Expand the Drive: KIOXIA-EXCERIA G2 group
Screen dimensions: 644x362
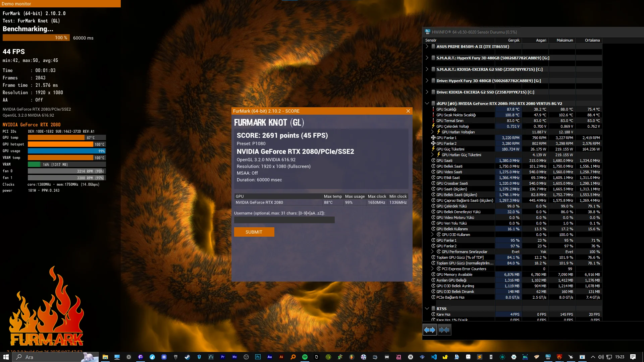(427, 92)
